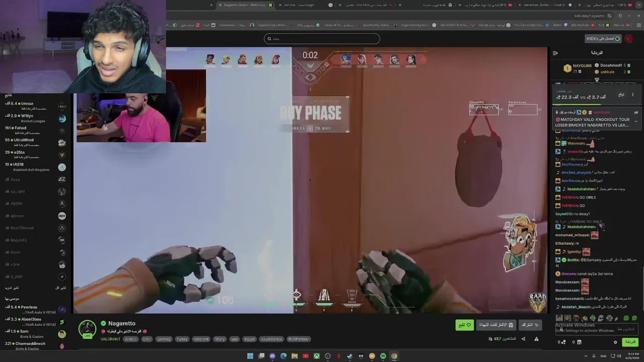This screenshot has width=644, height=362.
Task: Open Spotify from taskbar
Action: coord(383,356)
